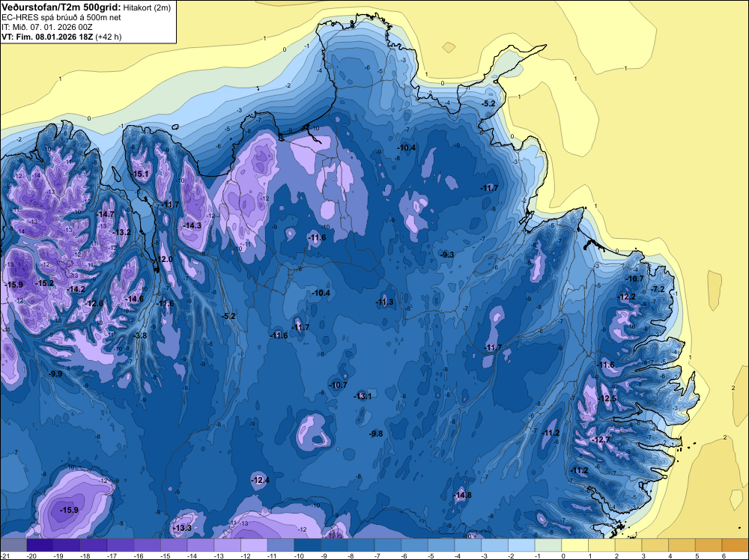This screenshot has width=749, height=560.
Task: Select the -12.0 temperature label
Action: coord(164,259)
